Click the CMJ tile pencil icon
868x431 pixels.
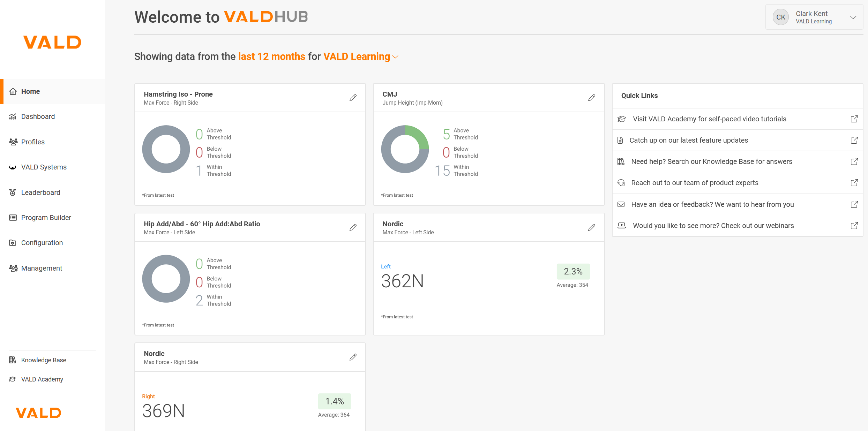tap(591, 98)
